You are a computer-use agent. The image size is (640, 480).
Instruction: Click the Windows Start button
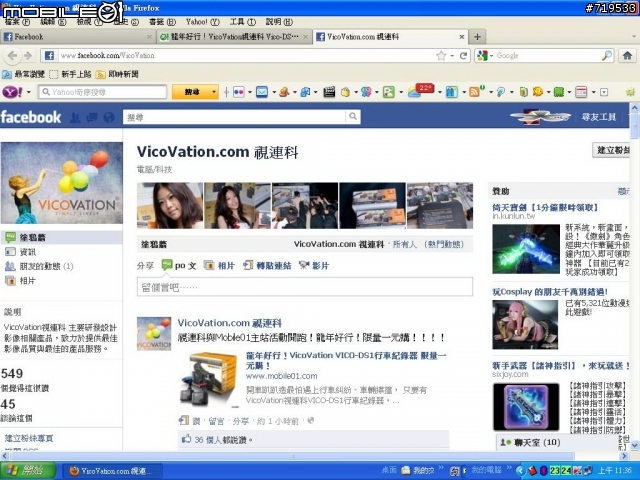(x=28, y=471)
